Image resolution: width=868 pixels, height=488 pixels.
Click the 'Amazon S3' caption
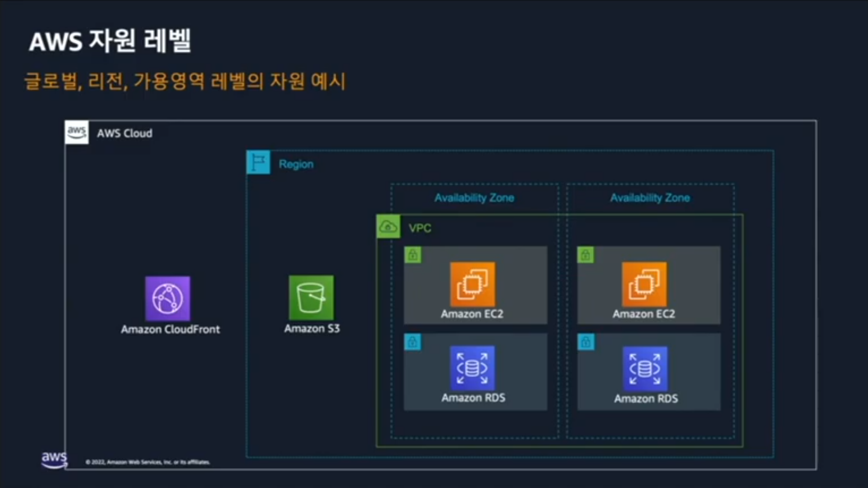click(312, 328)
